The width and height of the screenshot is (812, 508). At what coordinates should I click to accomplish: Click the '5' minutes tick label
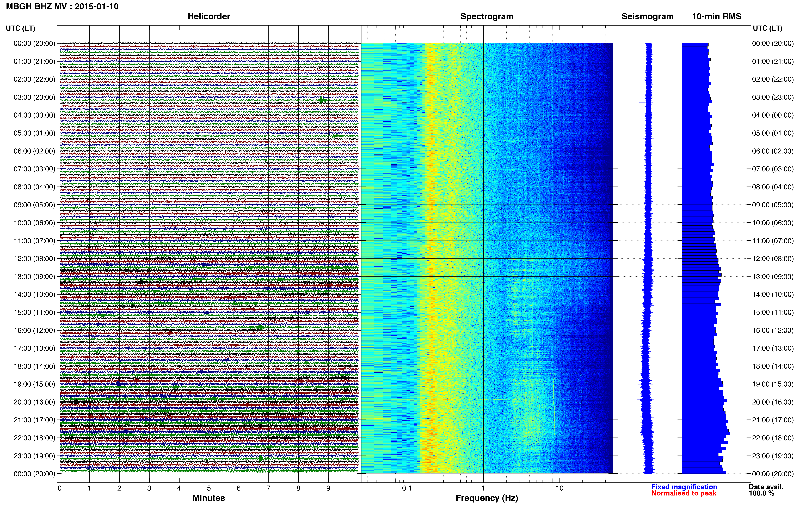click(209, 488)
